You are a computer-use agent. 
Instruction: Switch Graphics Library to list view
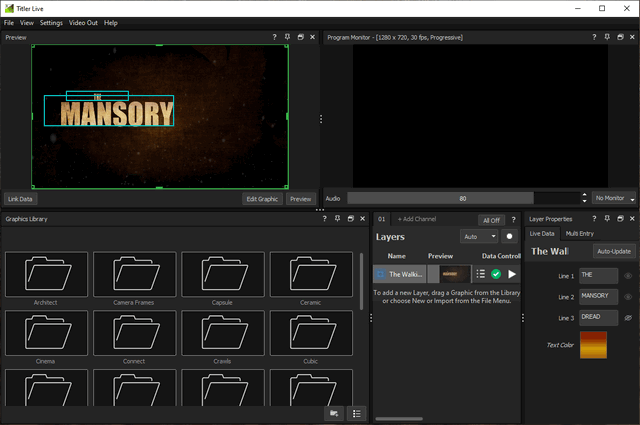pyautogui.click(x=355, y=413)
